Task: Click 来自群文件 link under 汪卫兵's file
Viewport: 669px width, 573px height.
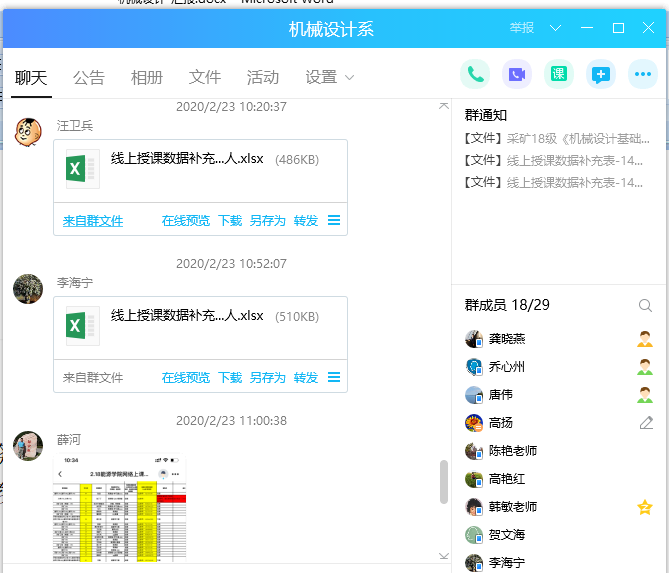Action: tap(93, 221)
